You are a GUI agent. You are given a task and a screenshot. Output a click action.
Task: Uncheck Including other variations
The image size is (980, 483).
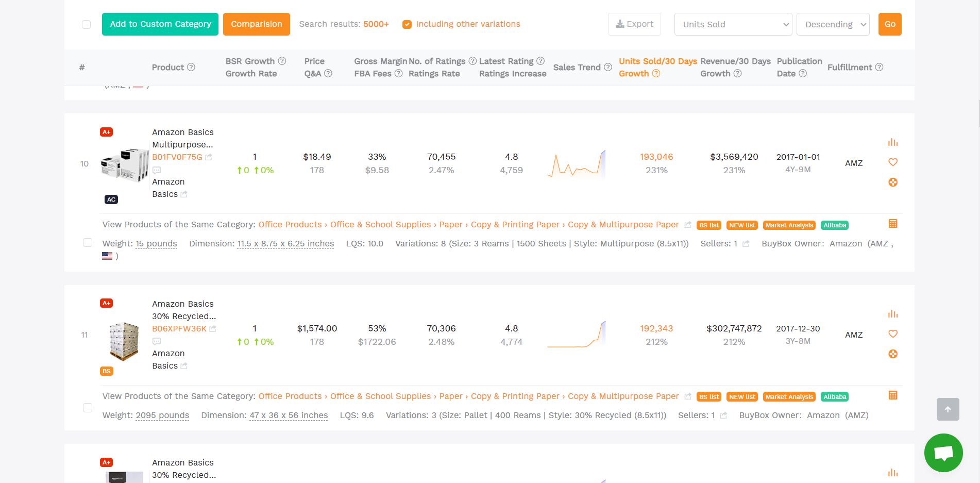[407, 24]
